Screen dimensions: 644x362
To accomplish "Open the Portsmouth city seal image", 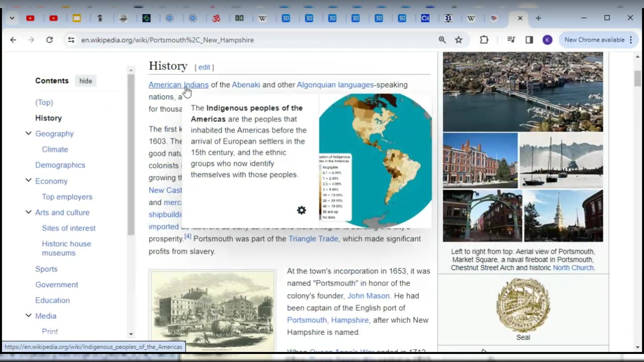I will [523, 305].
